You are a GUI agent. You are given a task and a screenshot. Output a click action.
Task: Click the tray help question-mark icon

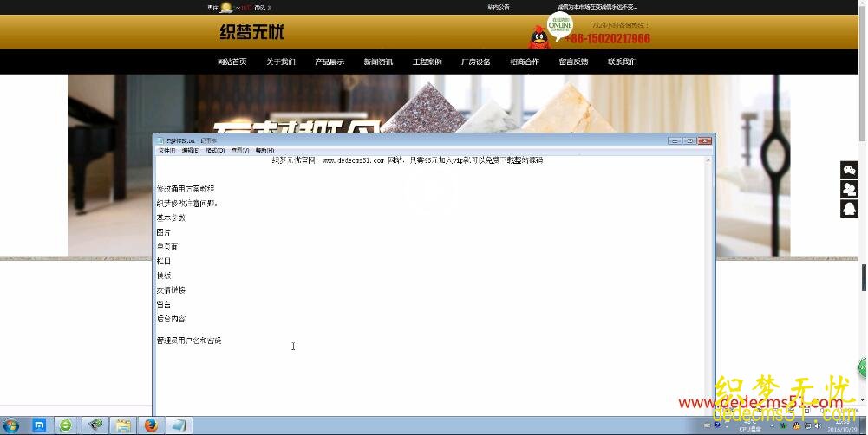717,425
